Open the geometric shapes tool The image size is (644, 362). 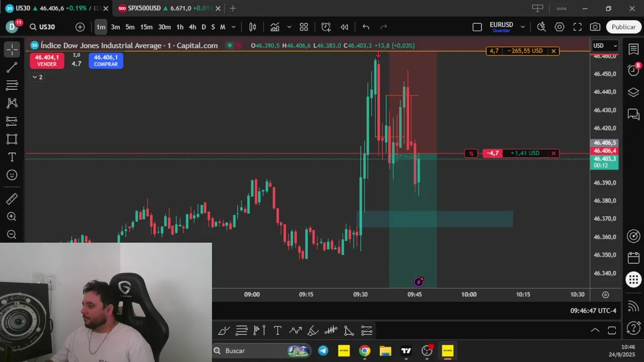[12, 139]
